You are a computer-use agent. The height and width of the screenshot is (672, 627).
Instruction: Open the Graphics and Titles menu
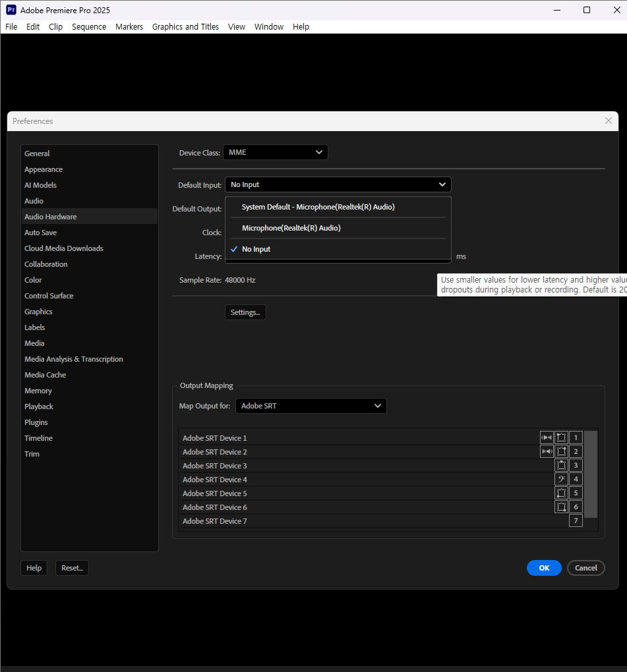[185, 26]
